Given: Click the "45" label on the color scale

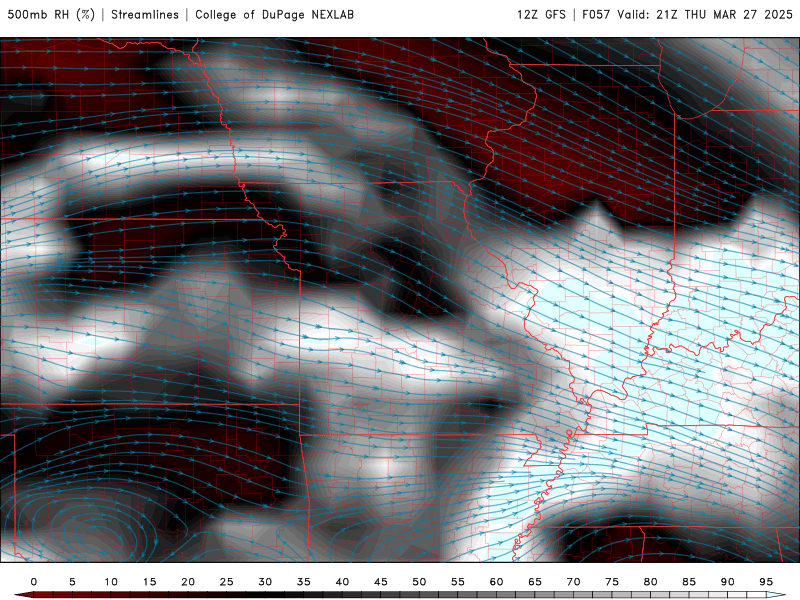Looking at the screenshot, I should [x=381, y=582].
